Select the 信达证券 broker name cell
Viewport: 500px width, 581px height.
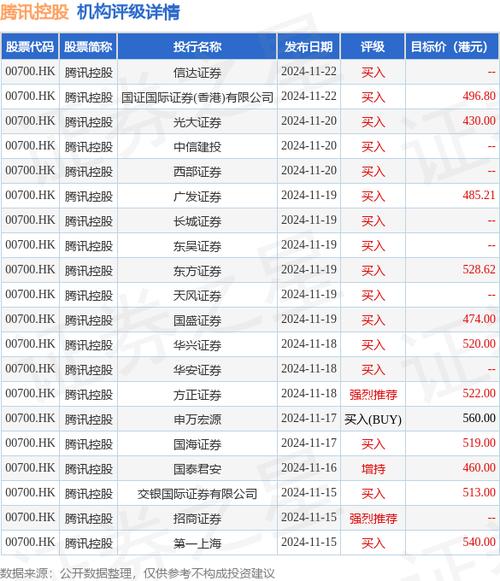(x=197, y=72)
